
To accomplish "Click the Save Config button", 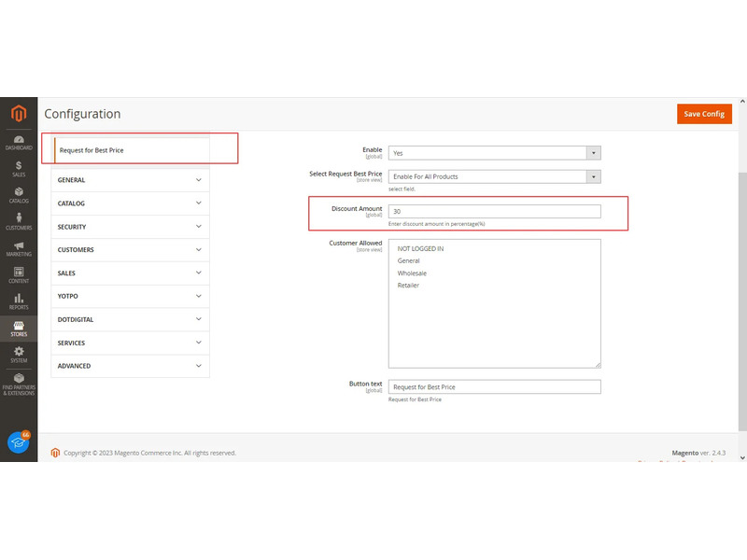I will 704,114.
